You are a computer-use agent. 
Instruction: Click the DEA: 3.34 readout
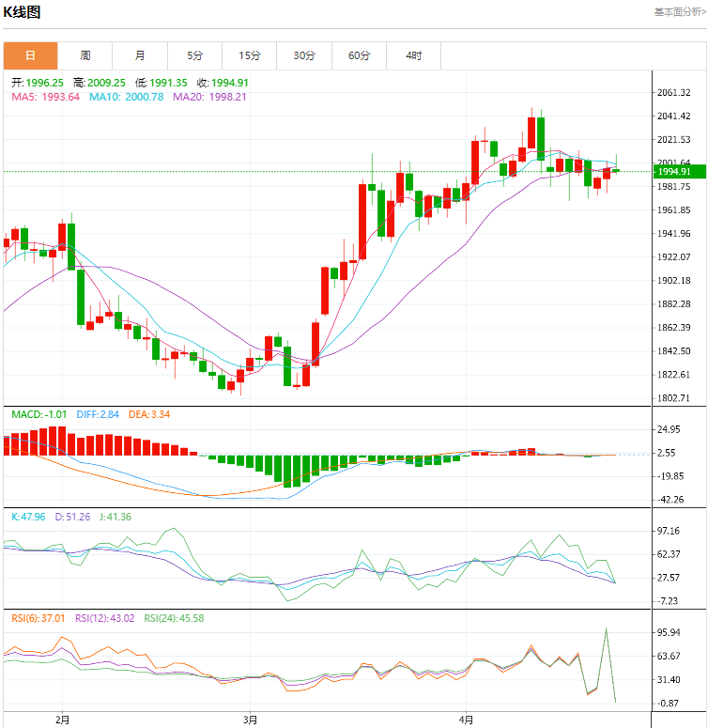149,414
